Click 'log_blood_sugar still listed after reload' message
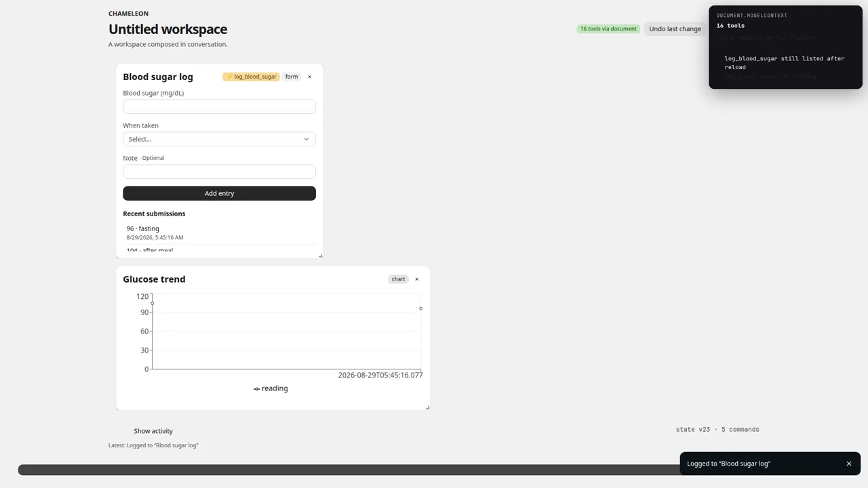 click(x=785, y=62)
